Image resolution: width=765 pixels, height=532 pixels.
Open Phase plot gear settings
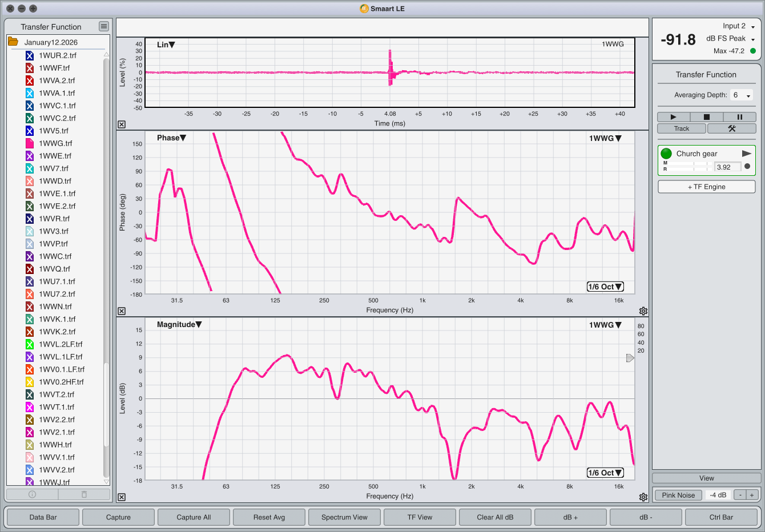click(x=643, y=311)
